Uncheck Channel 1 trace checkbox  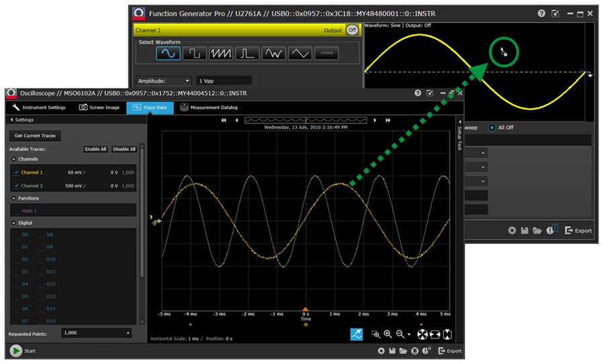click(x=17, y=172)
